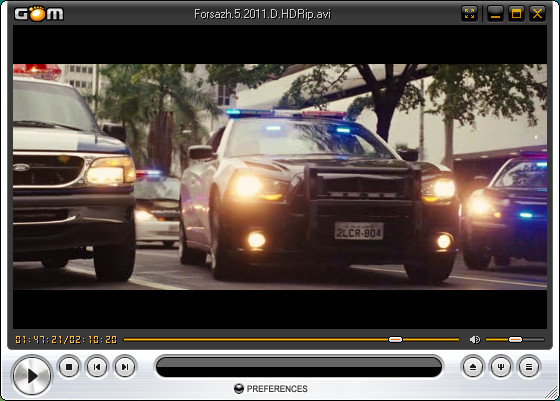Click the video picture area

(280, 177)
